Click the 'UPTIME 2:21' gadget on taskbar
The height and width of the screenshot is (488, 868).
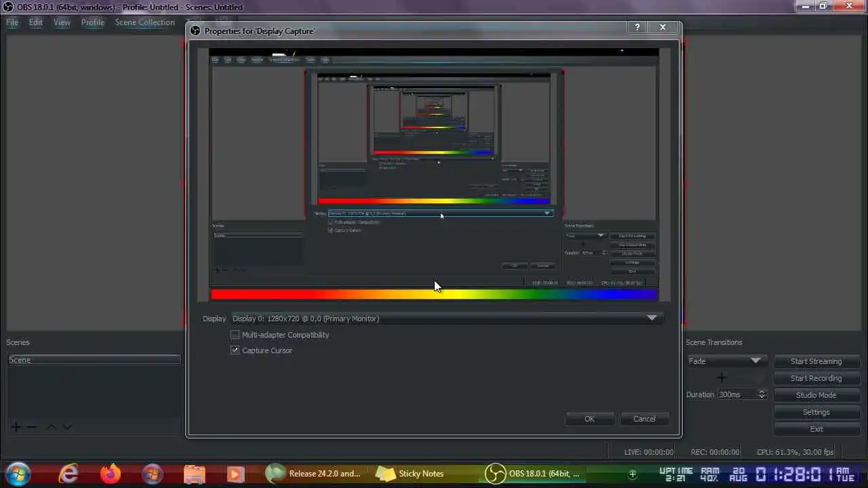[x=677, y=474]
